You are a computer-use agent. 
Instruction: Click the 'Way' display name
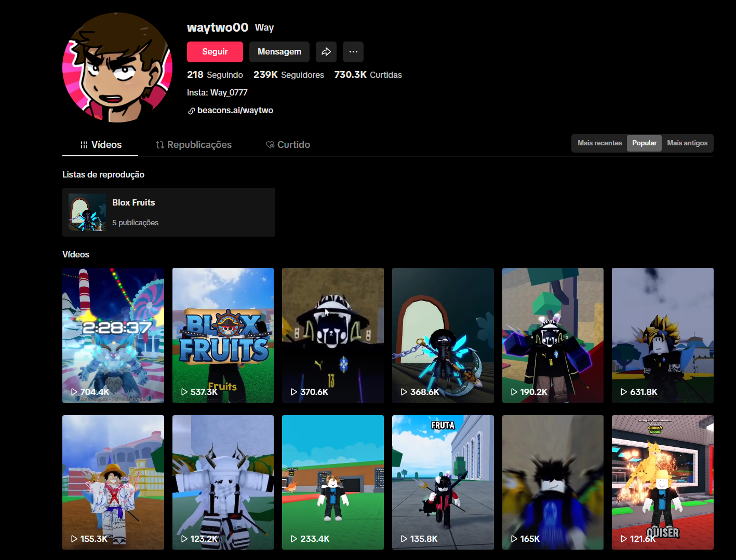click(264, 28)
